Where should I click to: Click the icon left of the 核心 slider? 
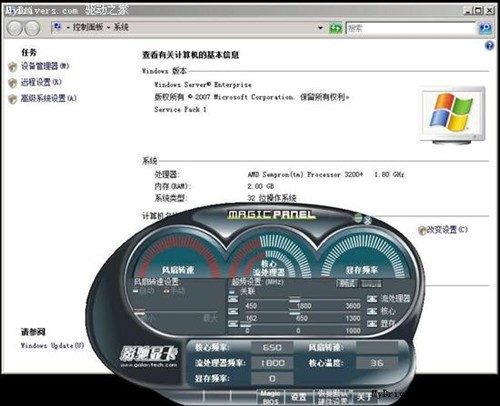tap(233, 311)
